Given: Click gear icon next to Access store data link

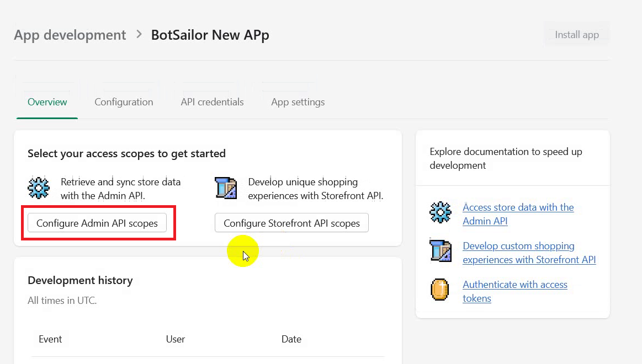Looking at the screenshot, I should click(440, 212).
